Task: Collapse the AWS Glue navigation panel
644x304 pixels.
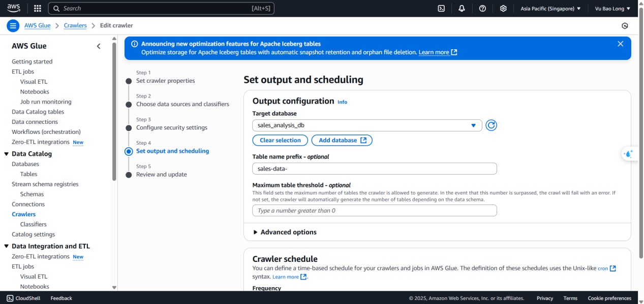Action: coord(99,46)
